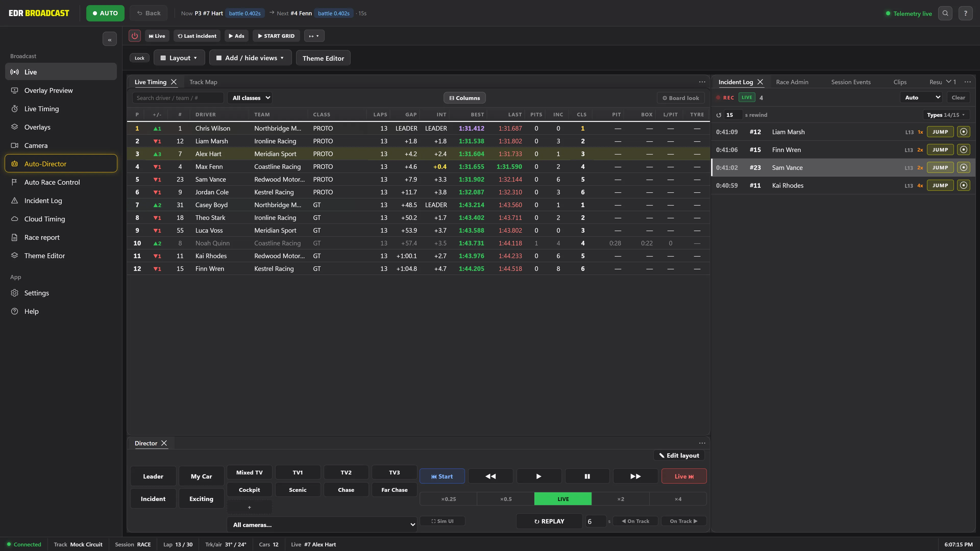The width and height of the screenshot is (980, 551).
Task: Open the All cameras dropdown
Action: [x=322, y=525]
